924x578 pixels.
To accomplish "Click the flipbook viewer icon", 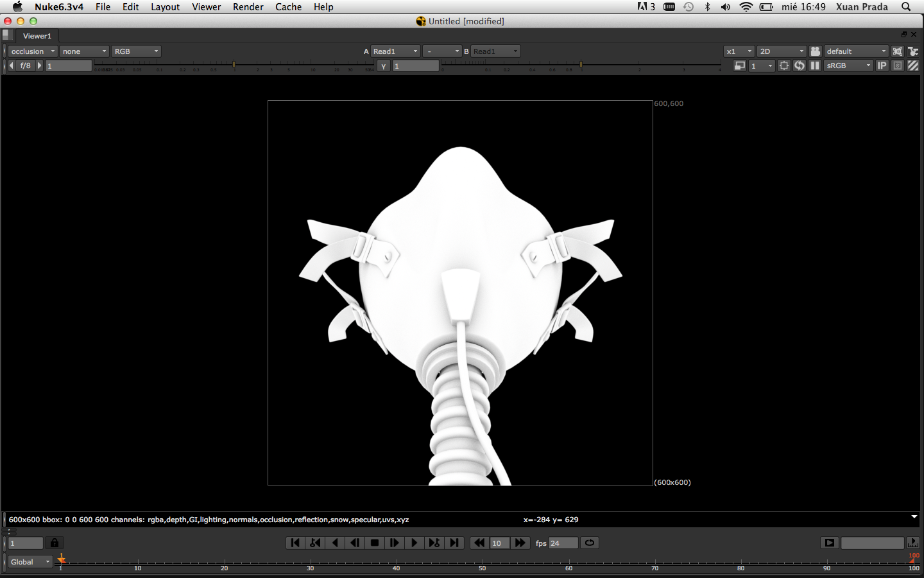I will click(830, 543).
